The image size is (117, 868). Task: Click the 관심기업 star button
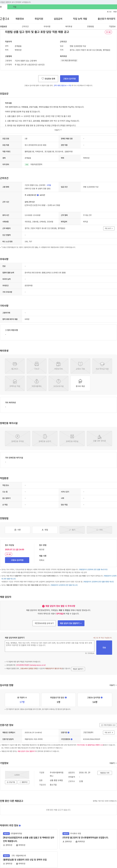point(11,782)
